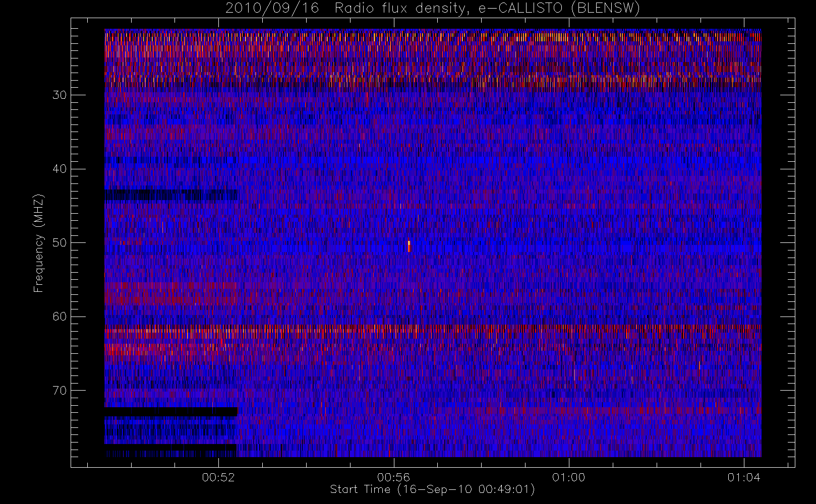Click the '01:04' time tick label
The image size is (816, 504).
pyautogui.click(x=744, y=477)
